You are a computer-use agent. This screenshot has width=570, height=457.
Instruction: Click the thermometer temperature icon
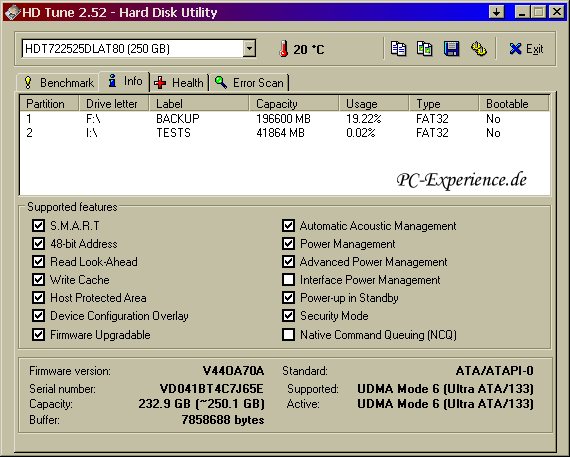[284, 49]
